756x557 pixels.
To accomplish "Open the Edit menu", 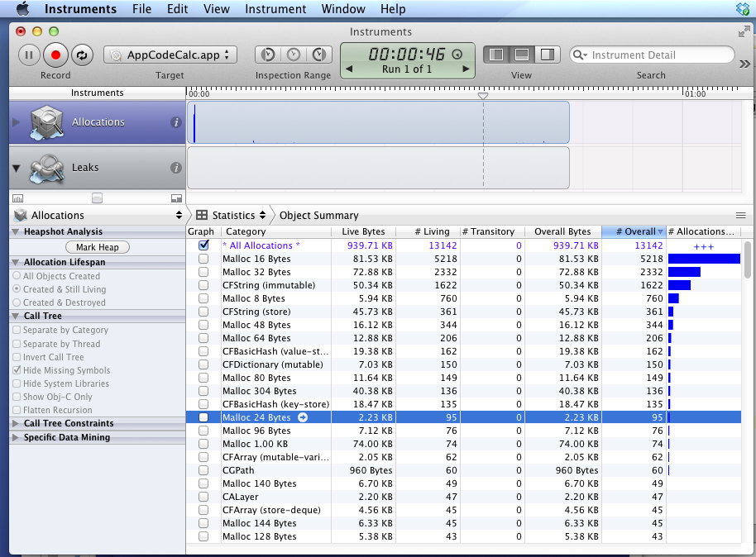I will click(178, 8).
